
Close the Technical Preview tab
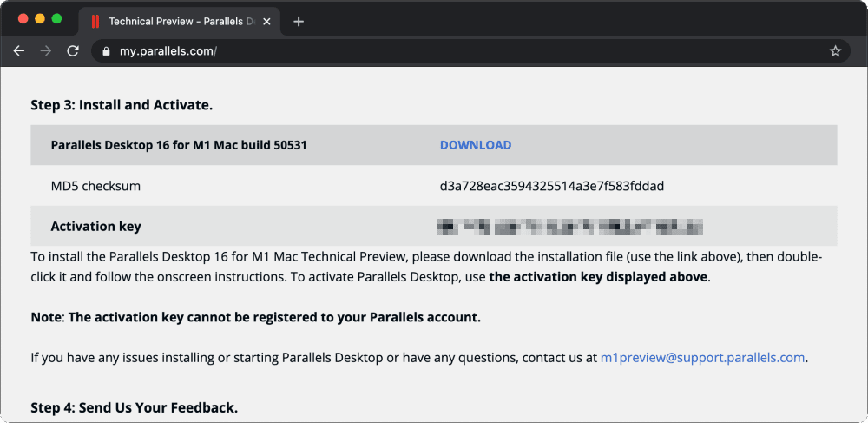point(266,22)
